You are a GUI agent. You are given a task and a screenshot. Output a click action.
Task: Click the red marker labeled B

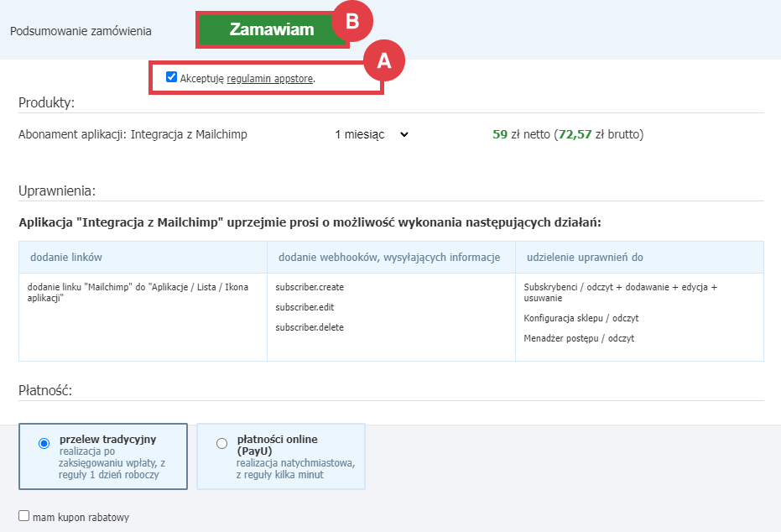point(353,22)
